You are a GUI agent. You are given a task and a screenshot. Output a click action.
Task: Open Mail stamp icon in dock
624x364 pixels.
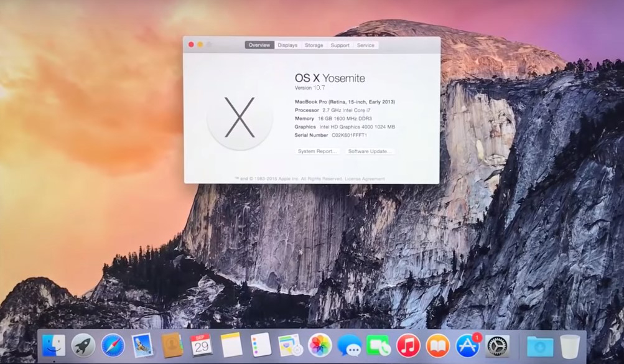click(x=142, y=346)
